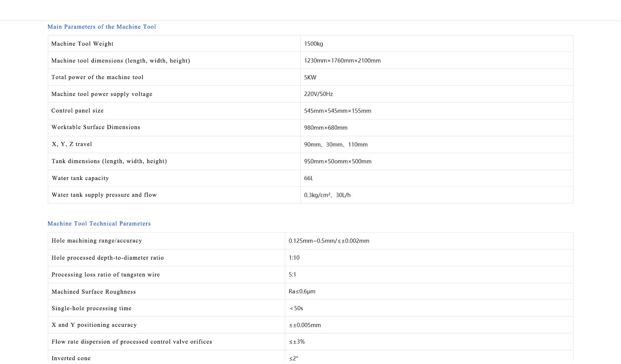This screenshot has height=364, width=621.
Task: Select the Machine Tool Weight label cell
Action: (82, 44)
